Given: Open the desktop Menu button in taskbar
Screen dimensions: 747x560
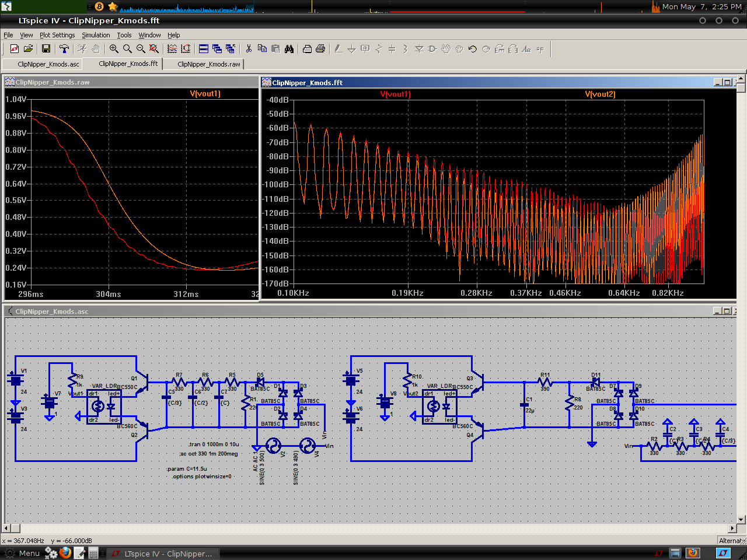Looking at the screenshot, I should coord(22,553).
